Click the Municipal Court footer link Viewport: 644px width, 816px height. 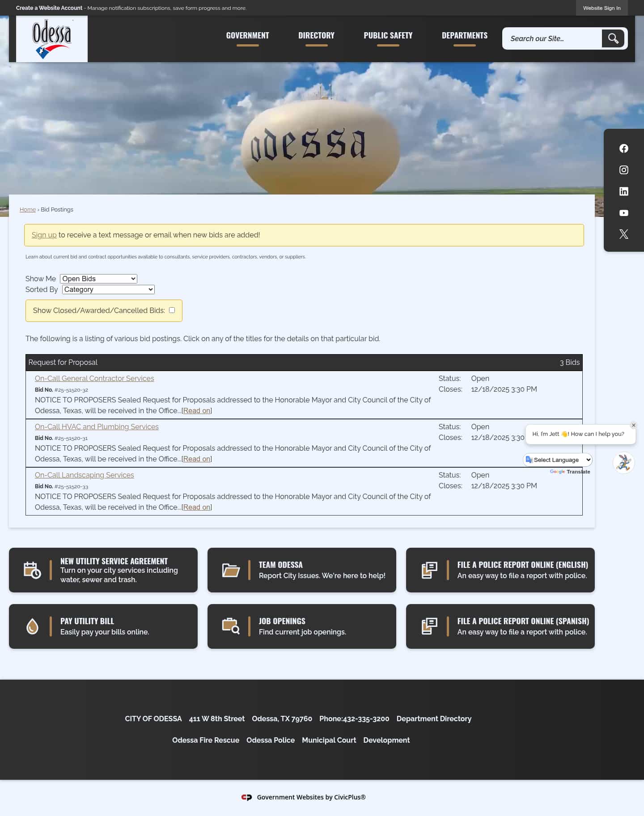tap(329, 740)
